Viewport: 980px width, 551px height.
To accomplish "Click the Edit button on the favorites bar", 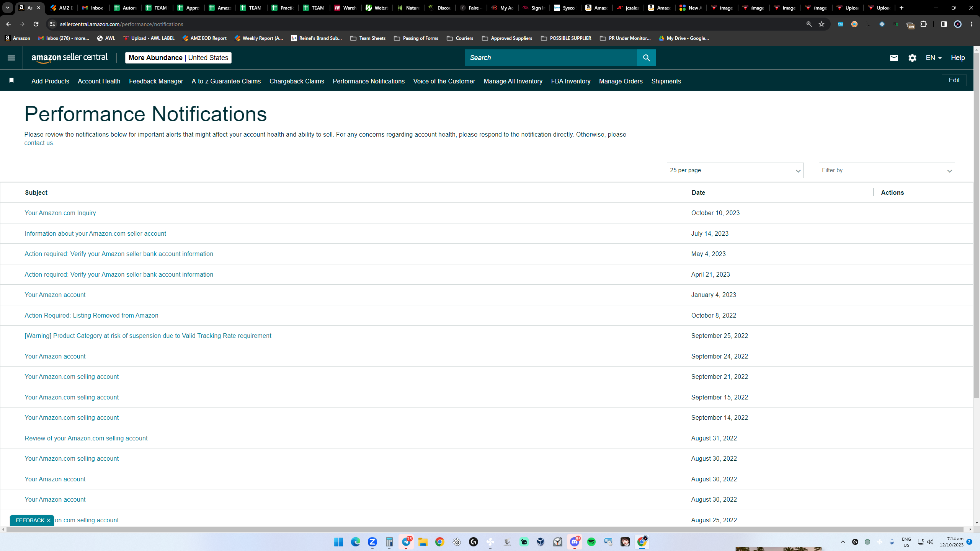I will pos(954,80).
